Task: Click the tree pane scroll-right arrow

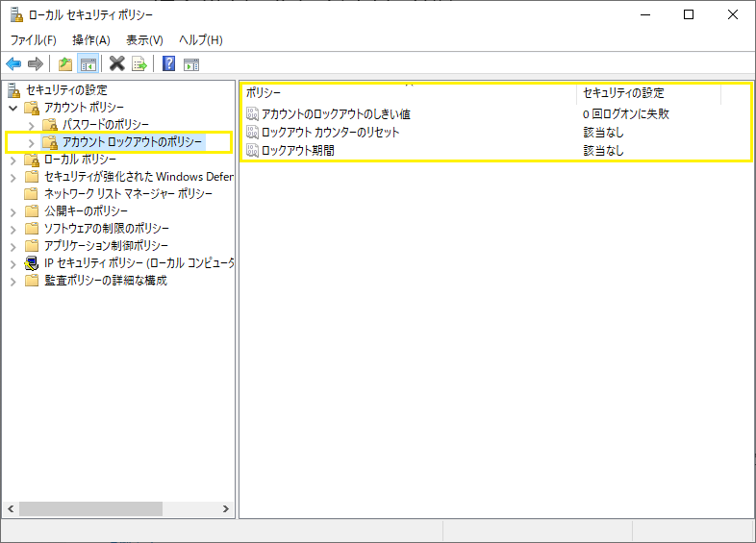Action: pos(226,508)
